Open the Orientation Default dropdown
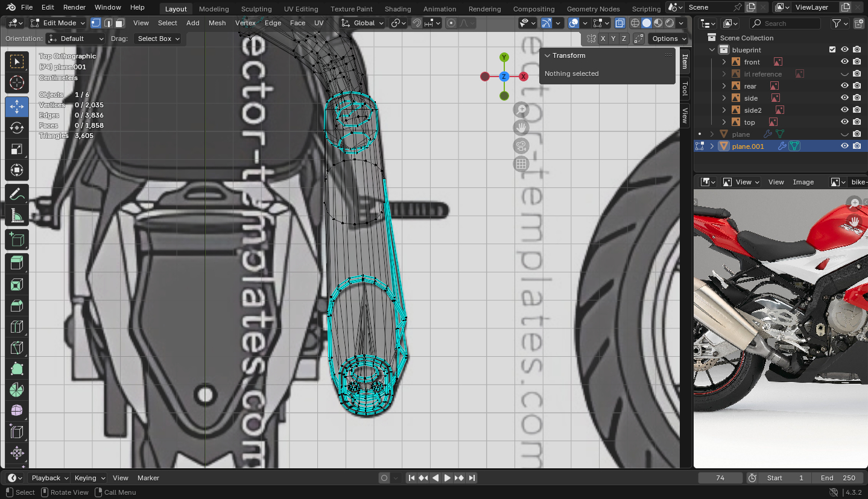868x499 pixels. pyautogui.click(x=76, y=39)
